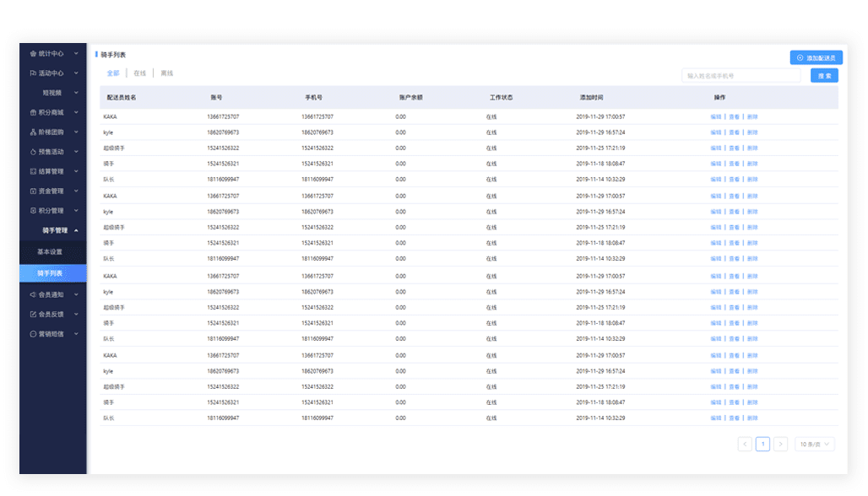
Task: Click the 添加配送员 button
Action: click(816, 58)
